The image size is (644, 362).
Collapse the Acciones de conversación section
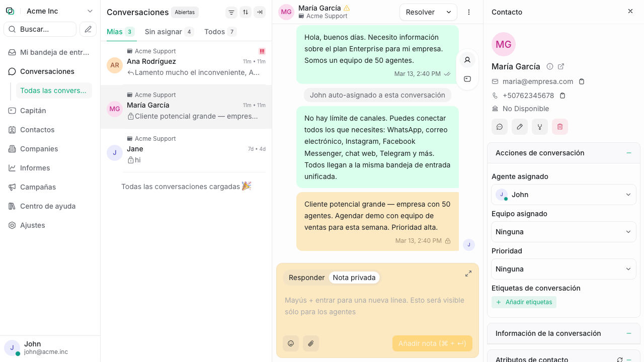628,153
